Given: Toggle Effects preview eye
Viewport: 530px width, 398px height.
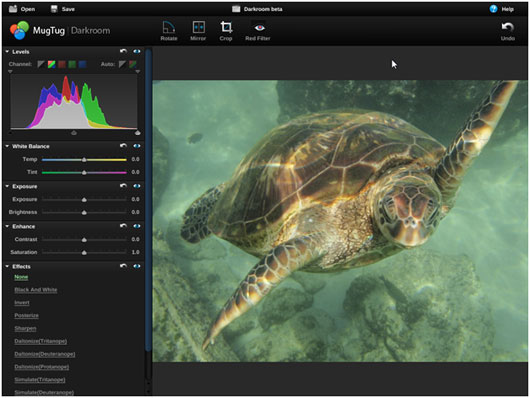Looking at the screenshot, I should point(137,266).
